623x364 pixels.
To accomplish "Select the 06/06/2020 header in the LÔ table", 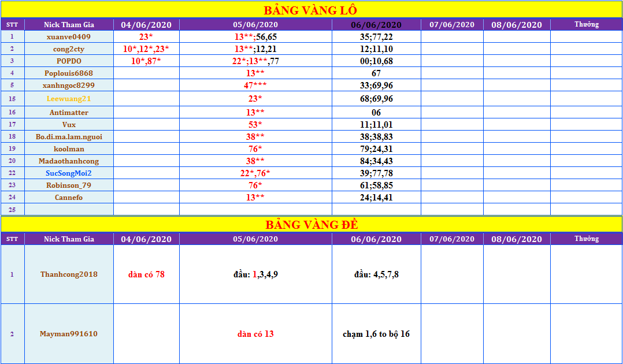I will (376, 25).
